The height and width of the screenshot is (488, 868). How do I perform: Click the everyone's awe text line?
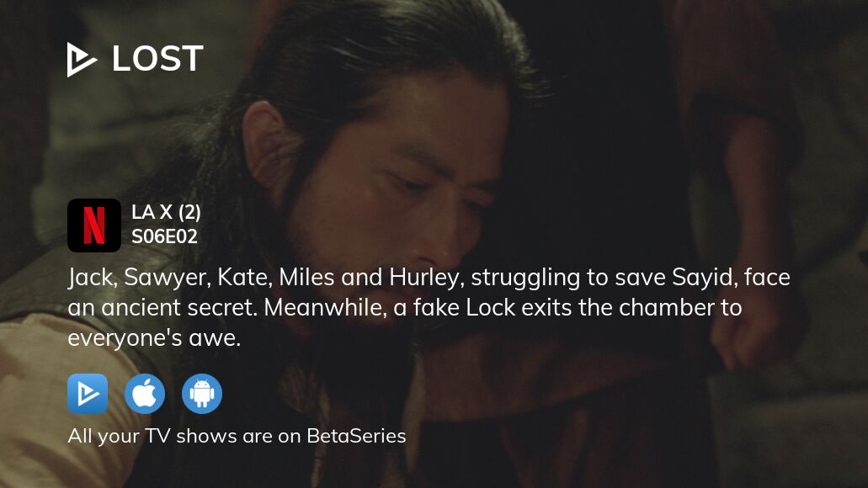point(154,338)
